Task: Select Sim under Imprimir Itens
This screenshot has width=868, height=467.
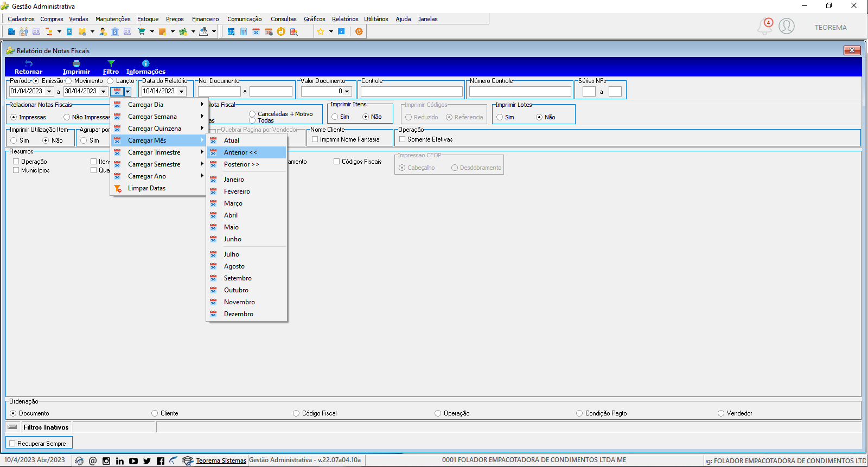Action: pyautogui.click(x=335, y=117)
